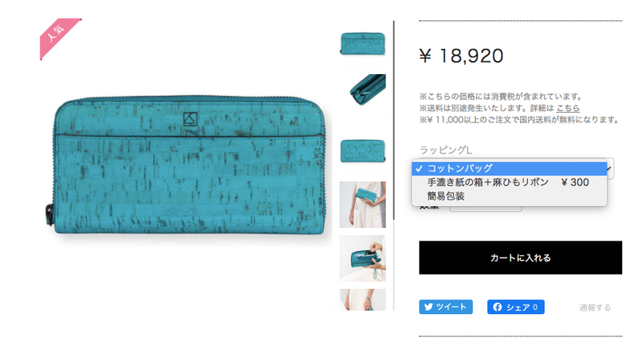Click the quantity input field
Image resolution: width=644 pixels, height=355 pixels.
click(x=486, y=208)
